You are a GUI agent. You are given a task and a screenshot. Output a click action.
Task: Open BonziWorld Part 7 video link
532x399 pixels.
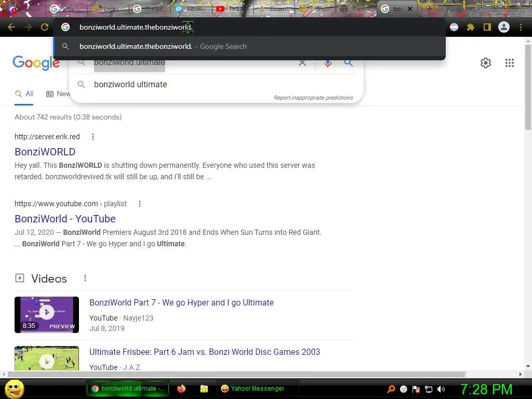coord(181,303)
